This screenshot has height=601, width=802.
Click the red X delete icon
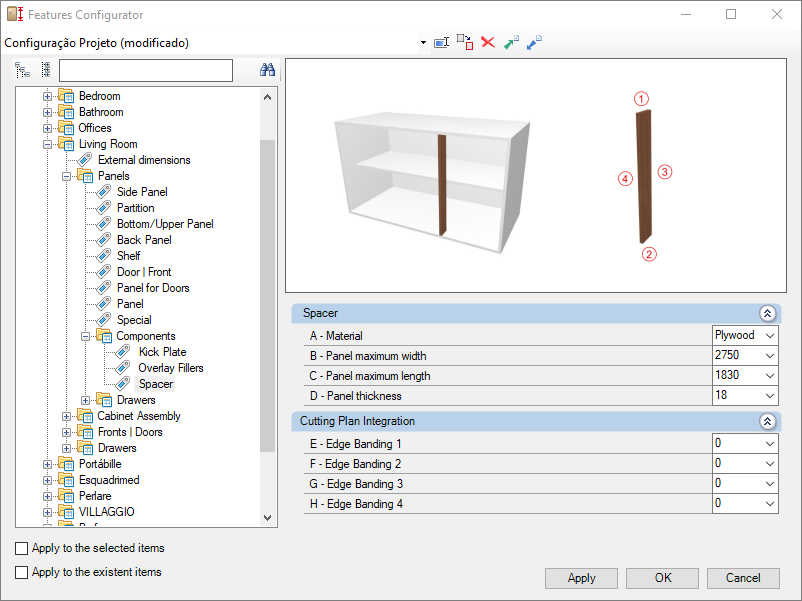coord(488,43)
